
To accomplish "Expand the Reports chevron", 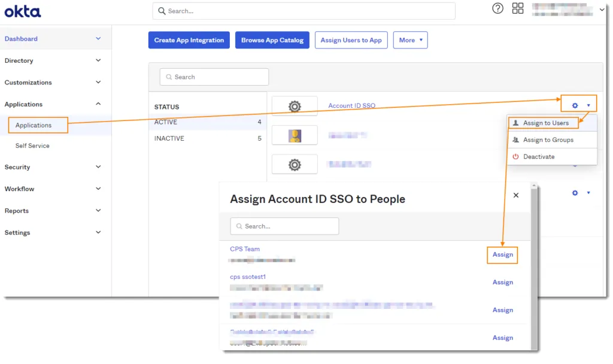I will pyautogui.click(x=98, y=210).
